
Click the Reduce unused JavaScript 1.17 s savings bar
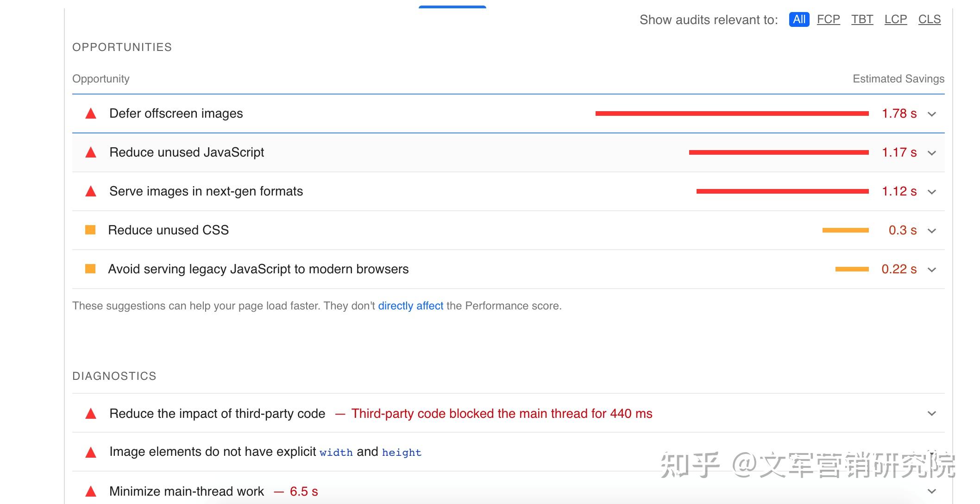pyautogui.click(x=779, y=152)
